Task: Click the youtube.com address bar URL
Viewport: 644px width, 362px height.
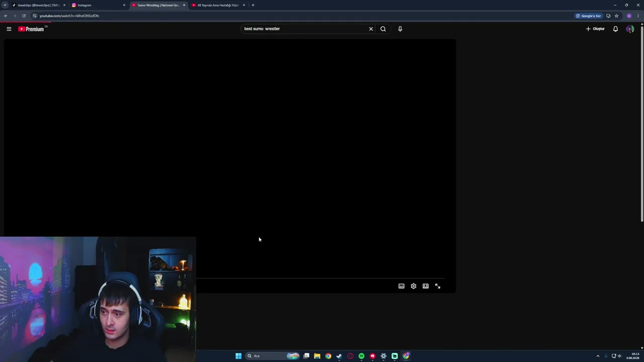Action: click(x=69, y=16)
